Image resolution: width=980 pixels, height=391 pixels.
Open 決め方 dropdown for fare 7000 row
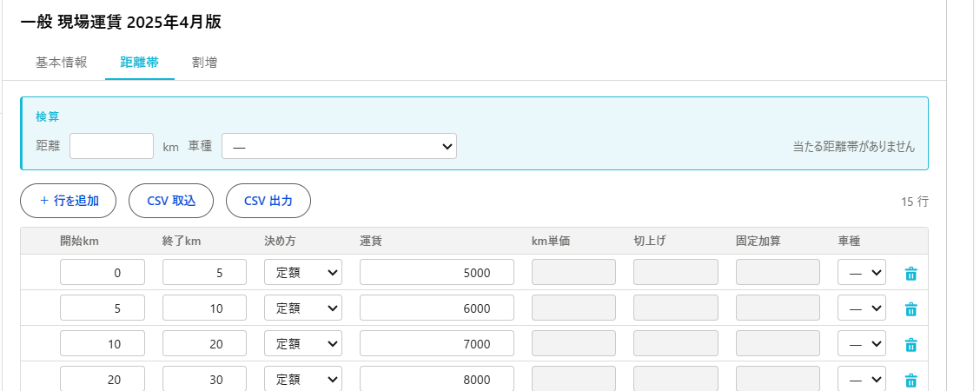tap(303, 343)
